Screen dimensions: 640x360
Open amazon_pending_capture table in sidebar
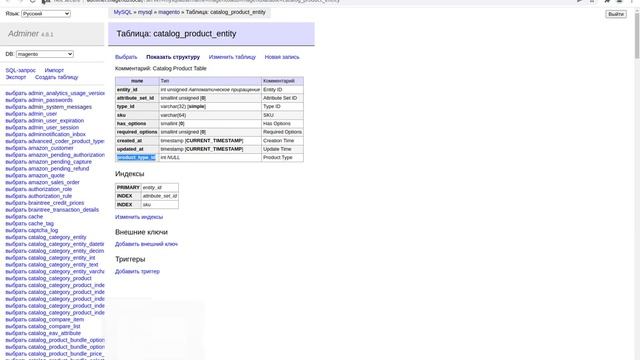tap(60, 162)
